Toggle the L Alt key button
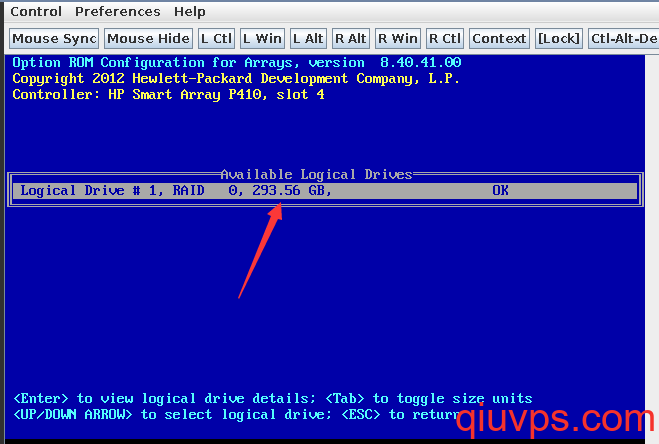 click(308, 39)
